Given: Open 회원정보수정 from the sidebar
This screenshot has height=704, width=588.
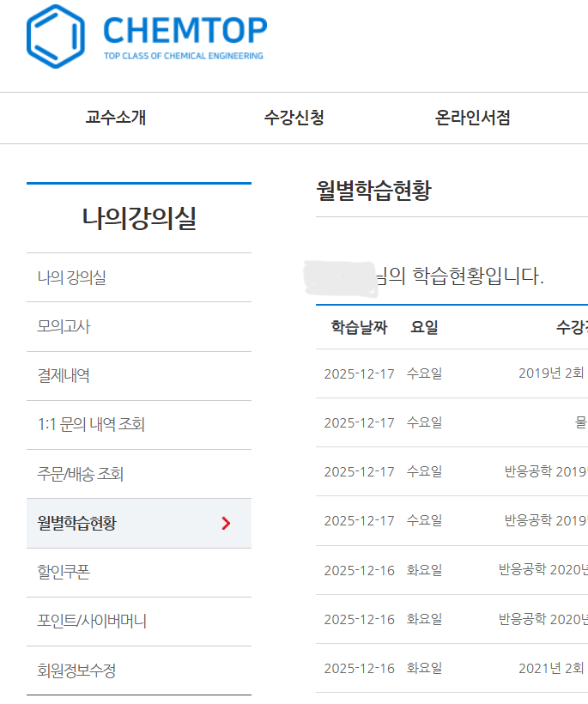Looking at the screenshot, I should (76, 671).
